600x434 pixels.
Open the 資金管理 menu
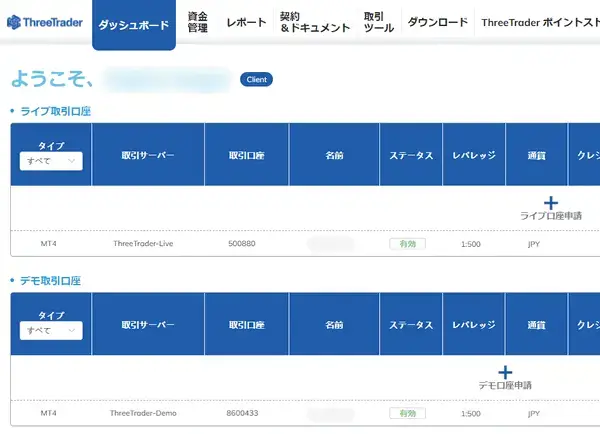[197, 22]
